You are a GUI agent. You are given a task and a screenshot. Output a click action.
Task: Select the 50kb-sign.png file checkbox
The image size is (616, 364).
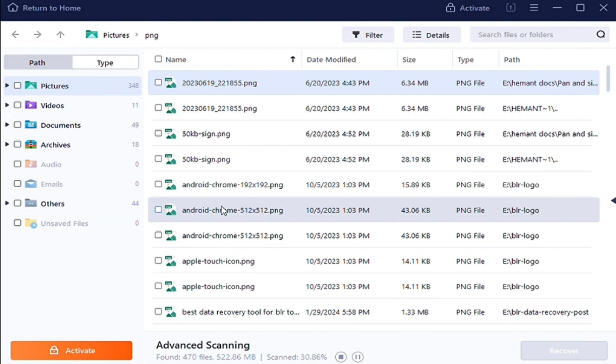[x=158, y=133]
